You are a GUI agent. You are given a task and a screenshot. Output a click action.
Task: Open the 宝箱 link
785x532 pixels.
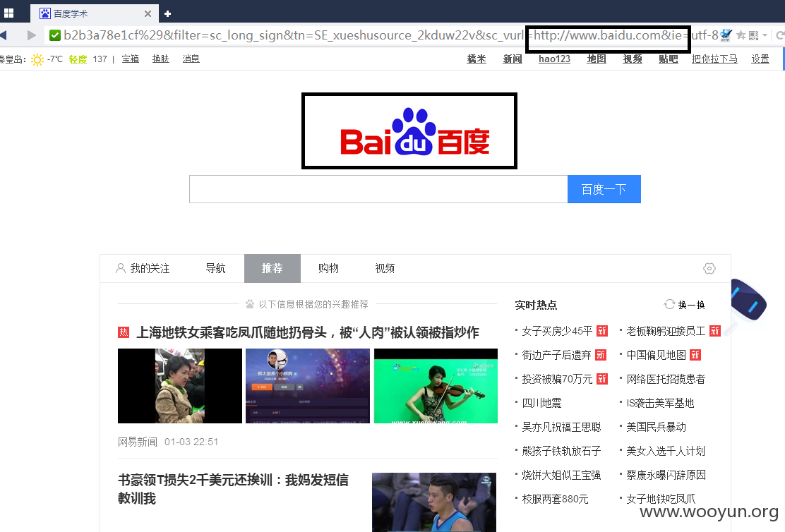(130, 59)
